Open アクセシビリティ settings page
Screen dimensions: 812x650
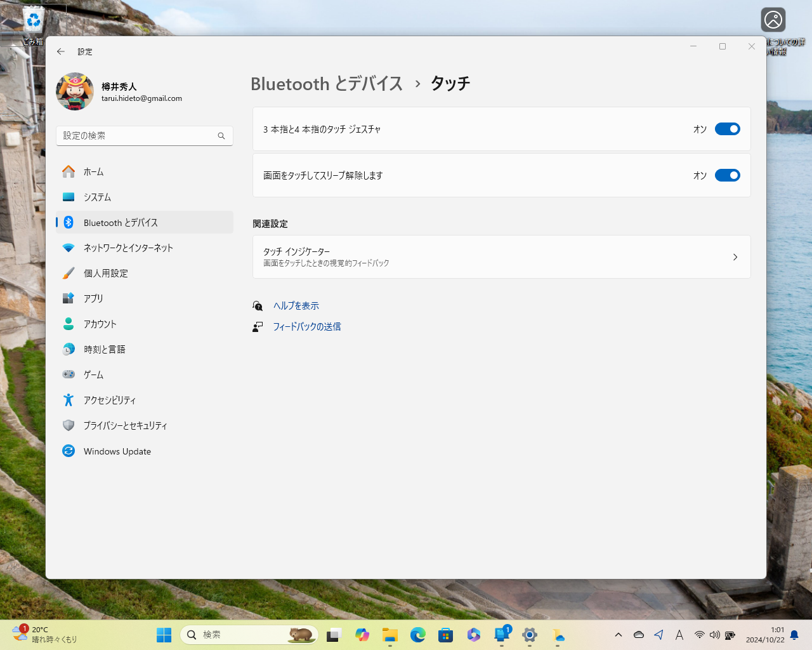click(145, 400)
